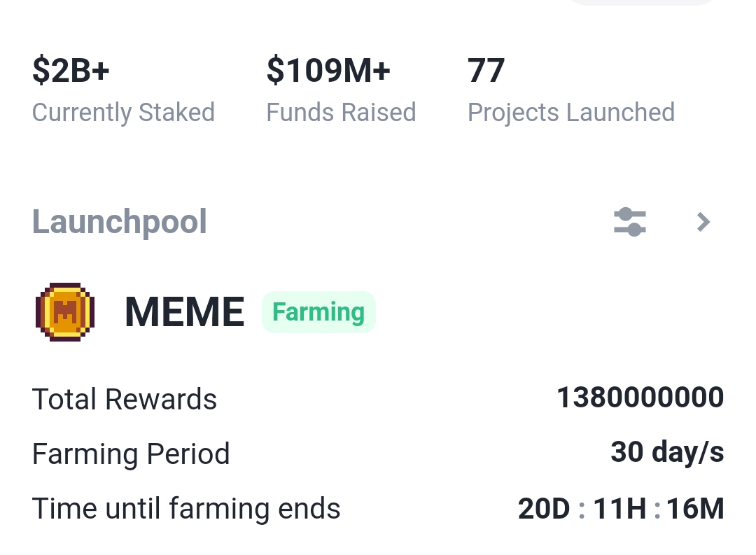Switch to the Launchpool section heading
Image resolution: width=756 pixels, height=555 pixels.
point(119,222)
